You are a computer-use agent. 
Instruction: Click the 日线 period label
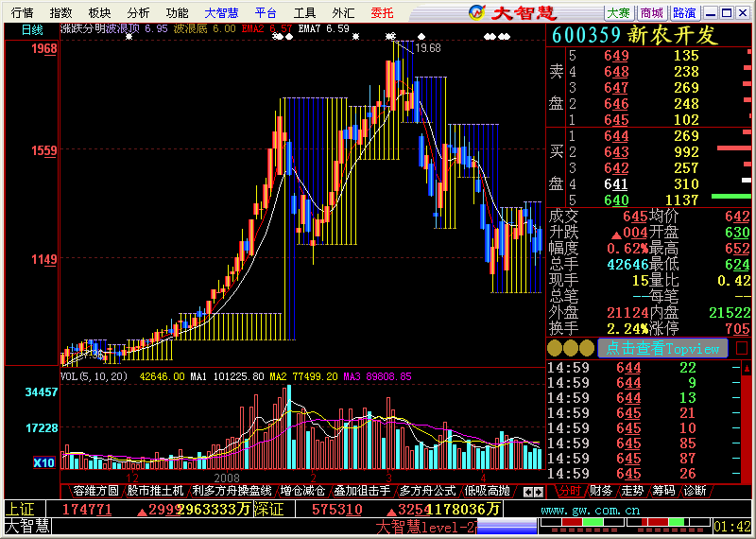(x=32, y=30)
